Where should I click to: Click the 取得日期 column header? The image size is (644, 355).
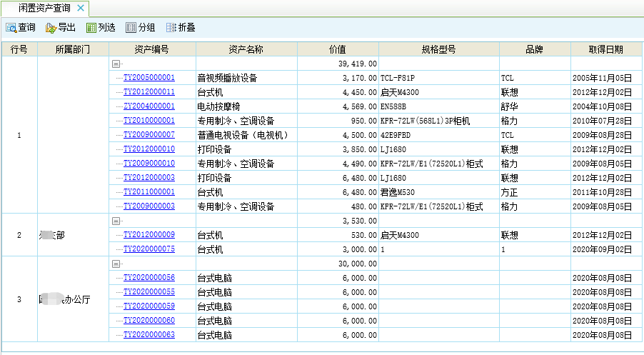pyautogui.click(x=605, y=49)
